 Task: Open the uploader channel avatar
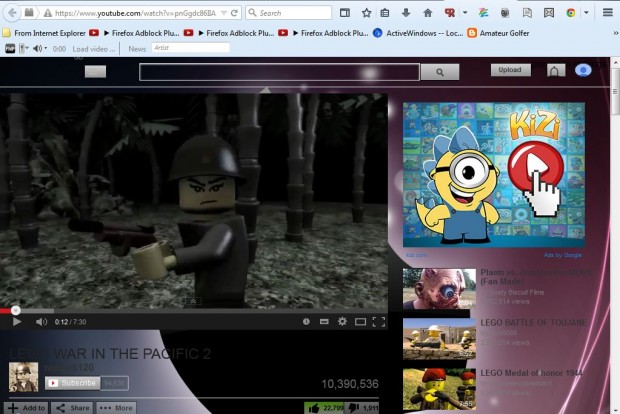pyautogui.click(x=24, y=377)
